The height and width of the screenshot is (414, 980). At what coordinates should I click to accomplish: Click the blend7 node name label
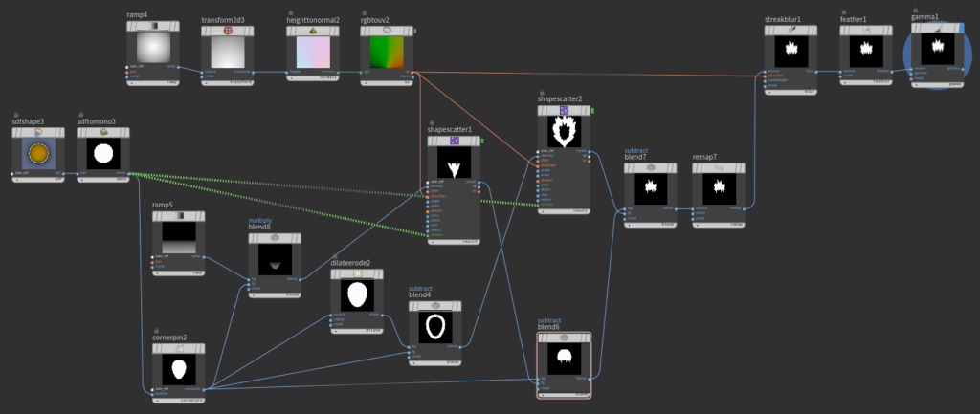point(637,156)
